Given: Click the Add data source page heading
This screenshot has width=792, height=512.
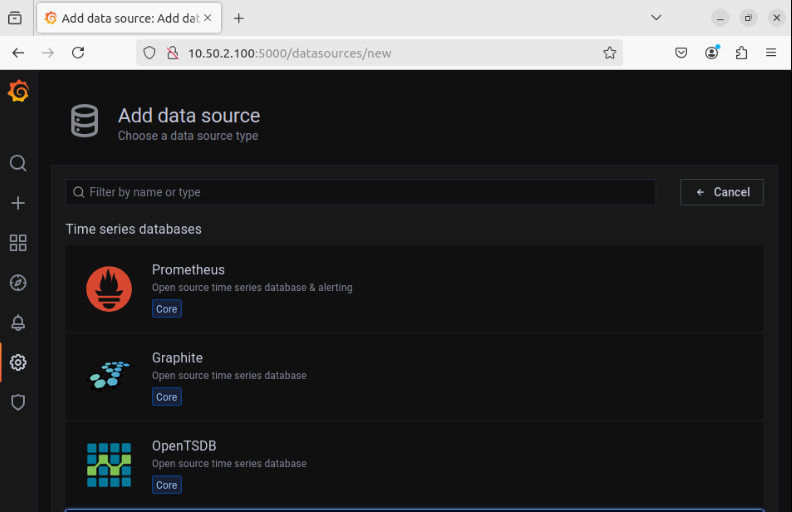Looking at the screenshot, I should 189,116.
